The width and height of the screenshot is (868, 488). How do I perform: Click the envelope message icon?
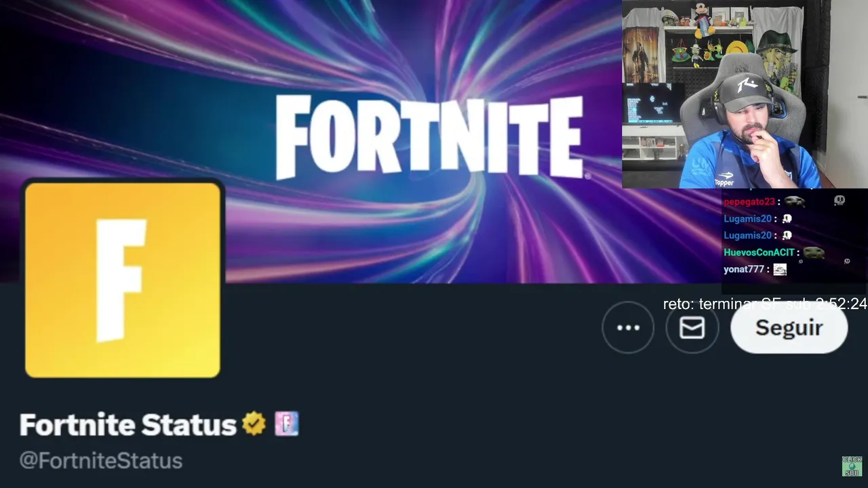pyautogui.click(x=692, y=328)
